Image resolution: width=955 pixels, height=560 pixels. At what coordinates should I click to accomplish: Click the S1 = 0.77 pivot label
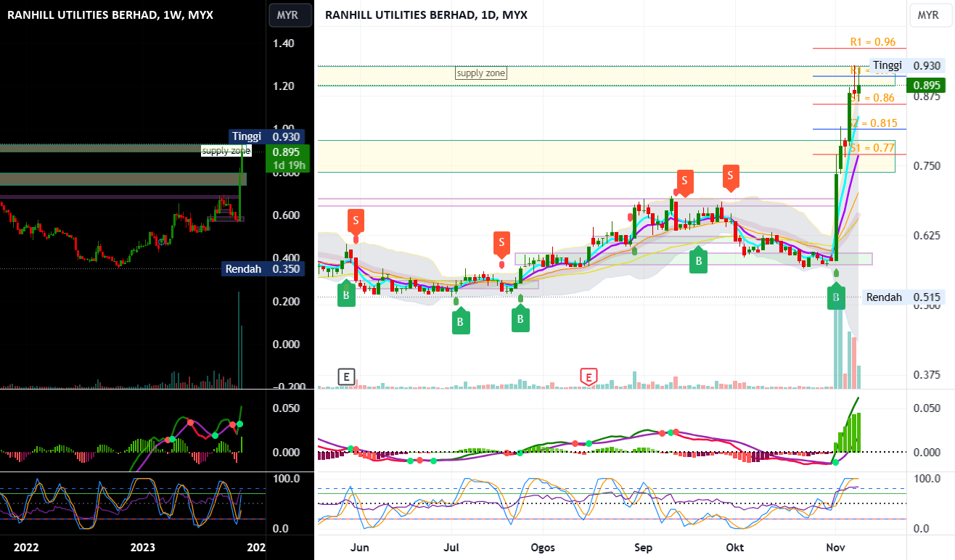[x=872, y=147]
